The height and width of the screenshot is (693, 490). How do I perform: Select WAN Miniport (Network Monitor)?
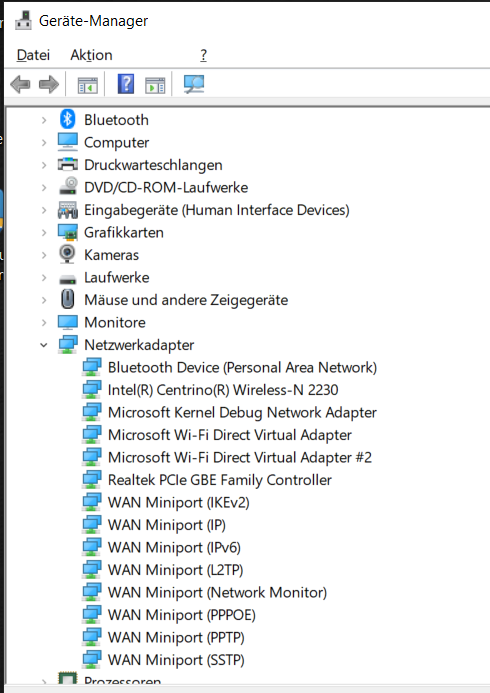[217, 593]
